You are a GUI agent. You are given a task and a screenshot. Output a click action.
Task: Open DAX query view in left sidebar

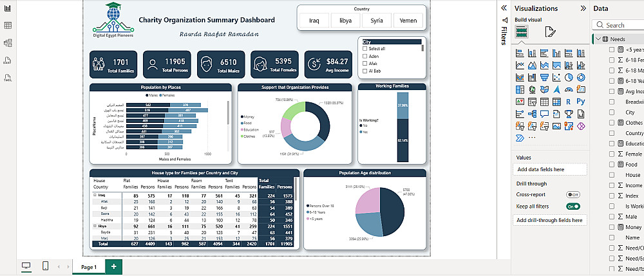[x=7, y=60]
